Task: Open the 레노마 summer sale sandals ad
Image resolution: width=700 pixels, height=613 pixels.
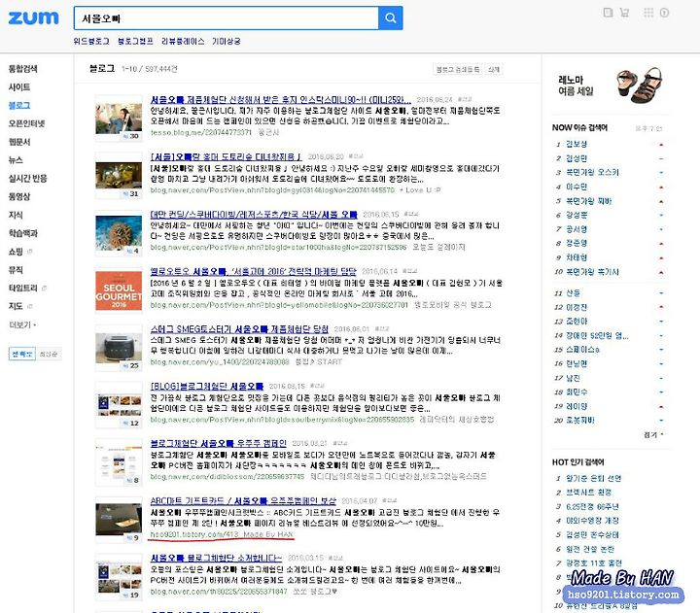Action: click(x=610, y=85)
